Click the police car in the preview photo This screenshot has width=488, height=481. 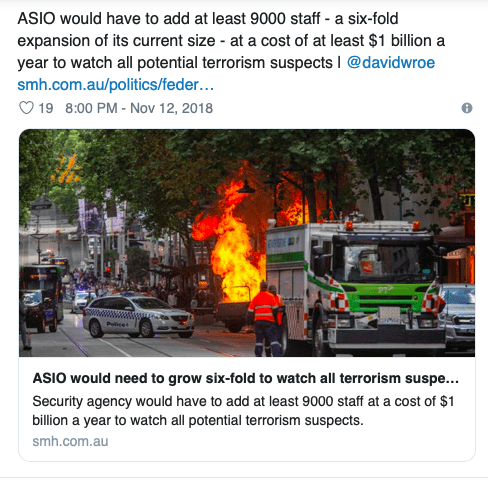pyautogui.click(x=138, y=317)
